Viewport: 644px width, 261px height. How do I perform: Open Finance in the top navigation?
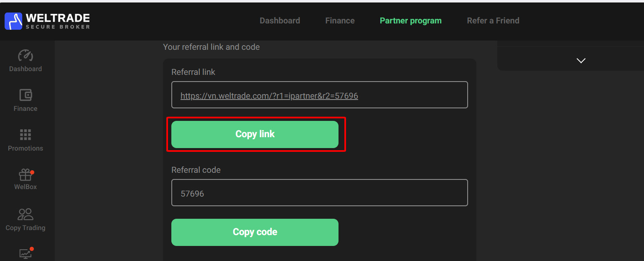click(340, 20)
